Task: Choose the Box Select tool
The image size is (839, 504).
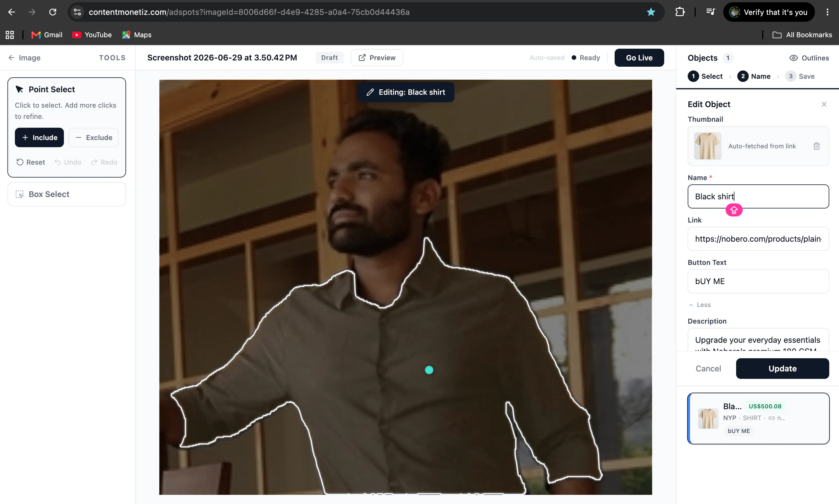Action: click(x=67, y=194)
